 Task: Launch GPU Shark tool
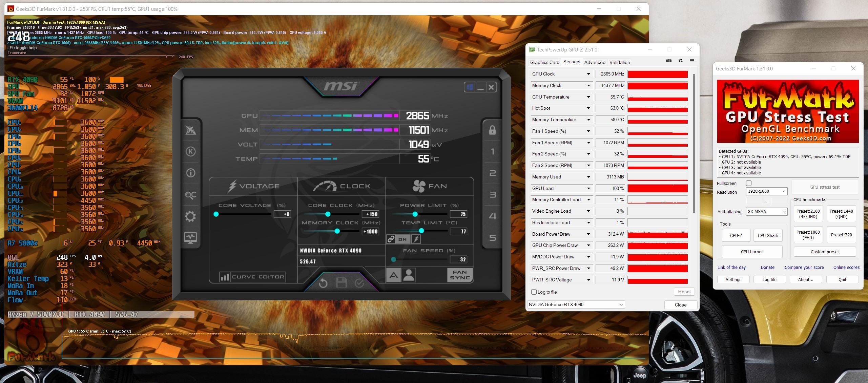(768, 235)
